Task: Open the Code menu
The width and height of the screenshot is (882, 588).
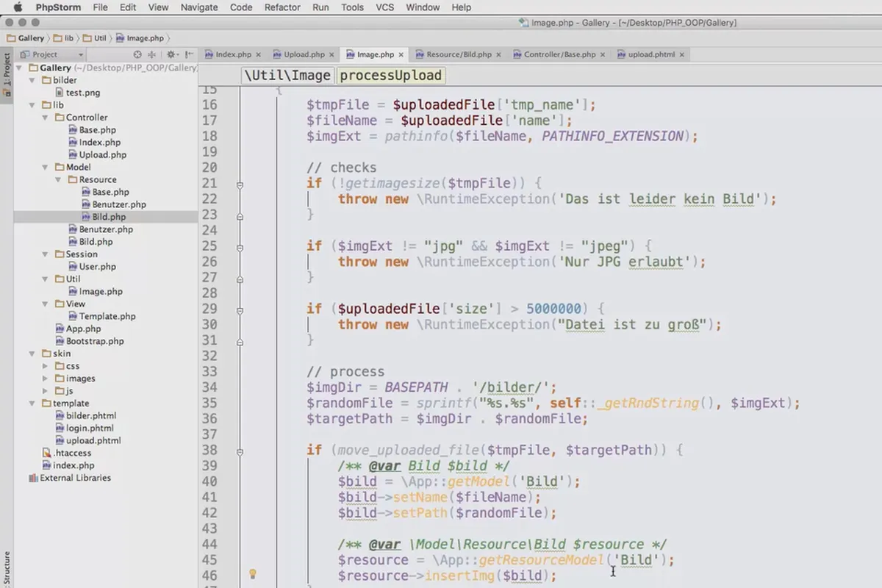Action: click(x=241, y=7)
